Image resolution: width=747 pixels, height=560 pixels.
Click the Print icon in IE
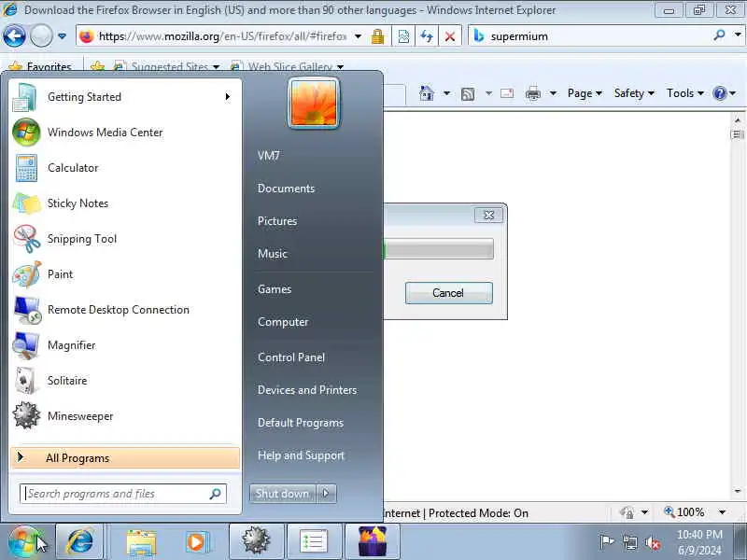[533, 94]
